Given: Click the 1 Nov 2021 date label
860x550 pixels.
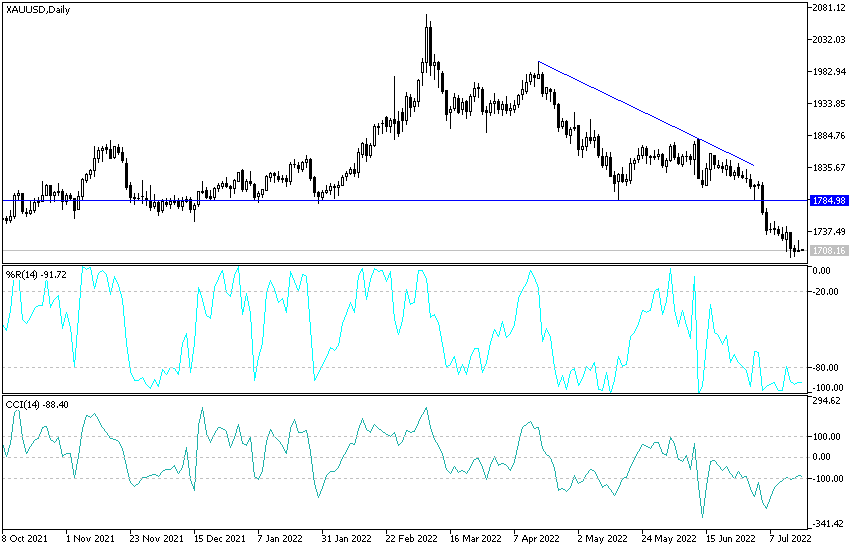Looking at the screenshot, I should (90, 538).
